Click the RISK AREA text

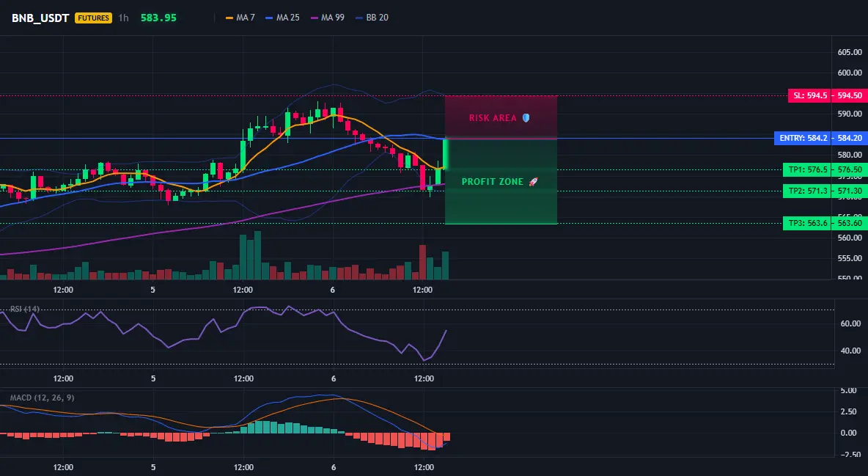[x=493, y=118]
